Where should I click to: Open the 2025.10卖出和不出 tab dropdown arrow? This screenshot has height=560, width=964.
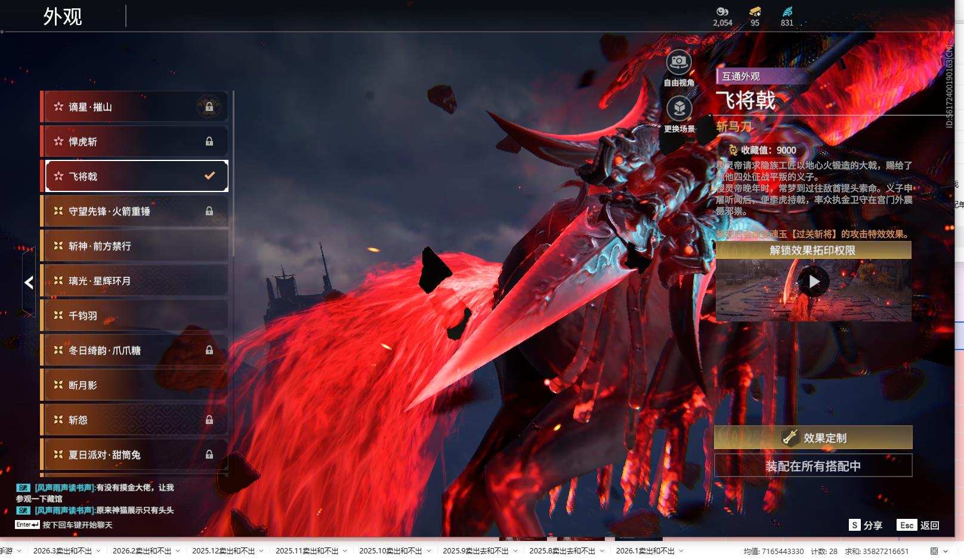tap(428, 551)
